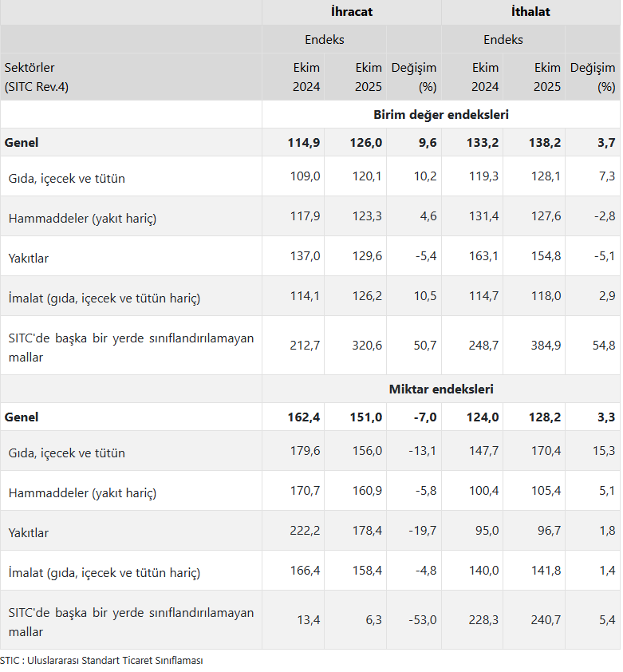Click the İhracat column group header
This screenshot has height=672, width=623.
(x=352, y=12)
